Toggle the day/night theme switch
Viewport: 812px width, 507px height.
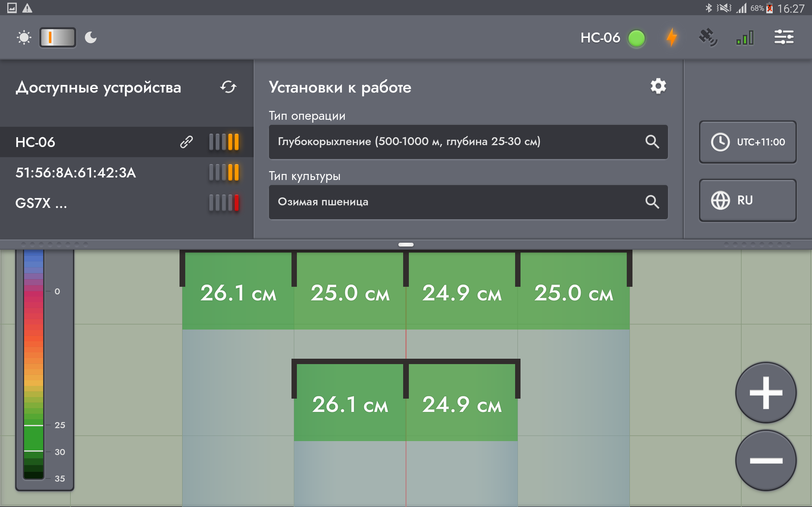(58, 37)
